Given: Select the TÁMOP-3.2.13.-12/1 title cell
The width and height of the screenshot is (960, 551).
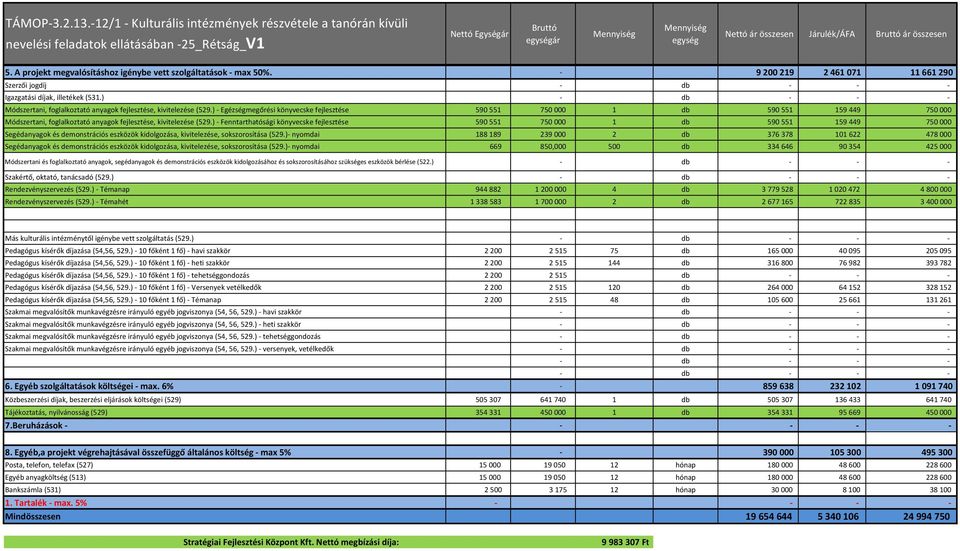Looking at the screenshot, I should point(225,34).
